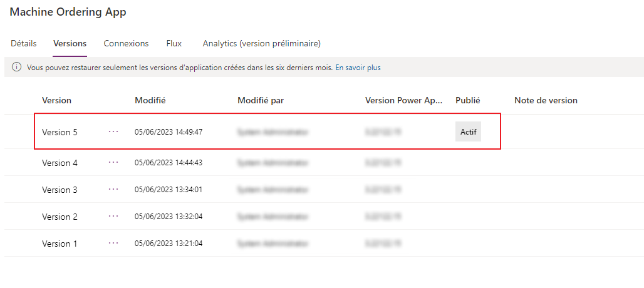
Task: Click the date 05/06/2023 14:44:43
Action: click(x=169, y=163)
